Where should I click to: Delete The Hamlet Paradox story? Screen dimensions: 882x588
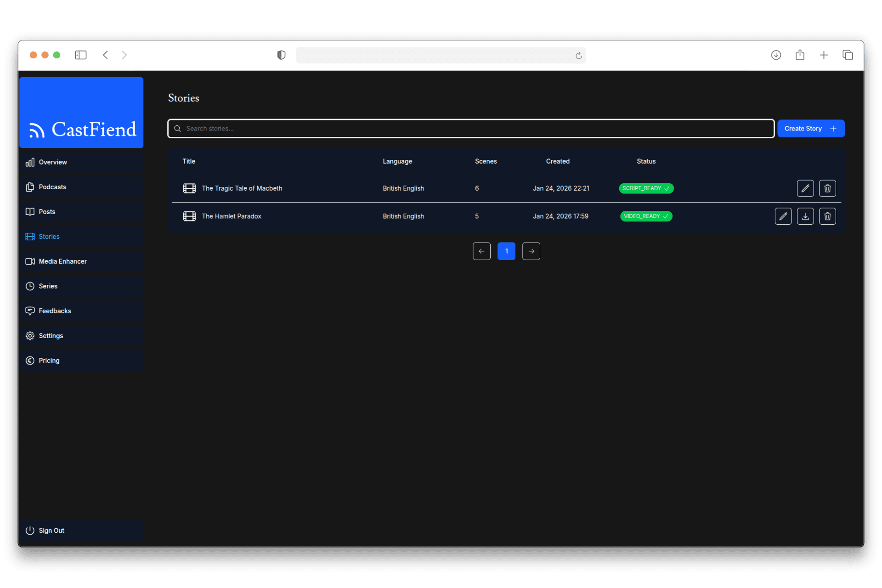coord(827,216)
